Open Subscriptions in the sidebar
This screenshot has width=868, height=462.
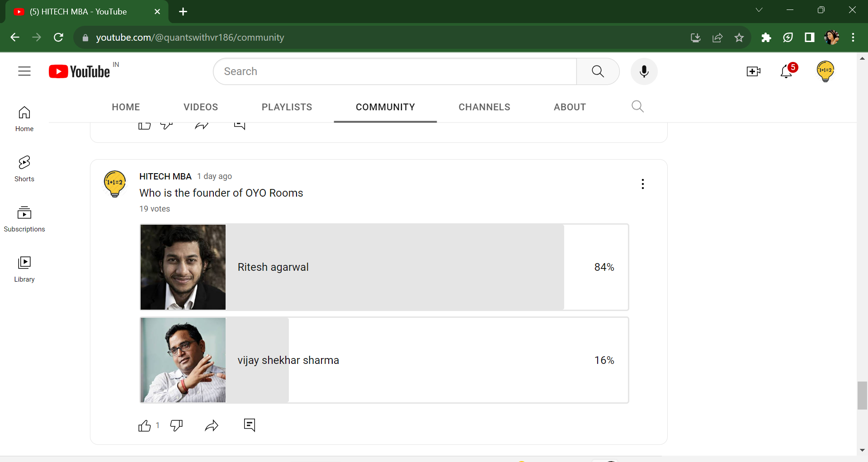pyautogui.click(x=24, y=219)
